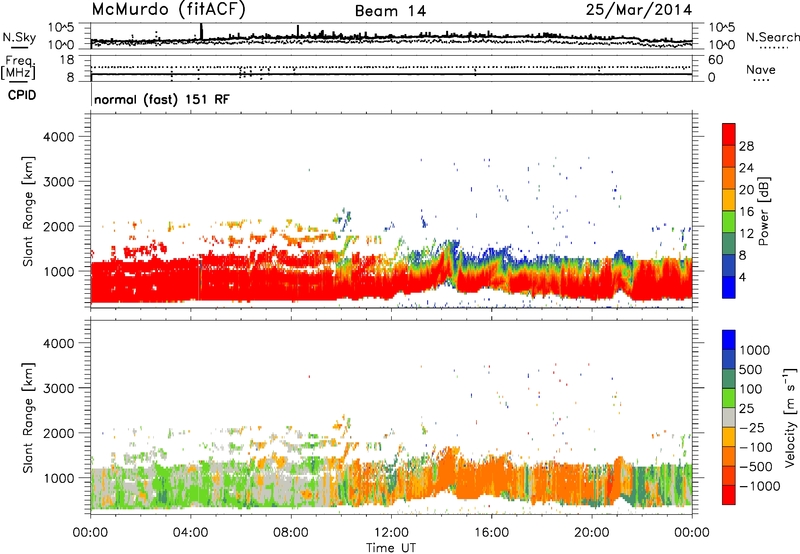Click the blue bottom segment of Power colorbar
This screenshot has width=800, height=554.
[x=729, y=287]
